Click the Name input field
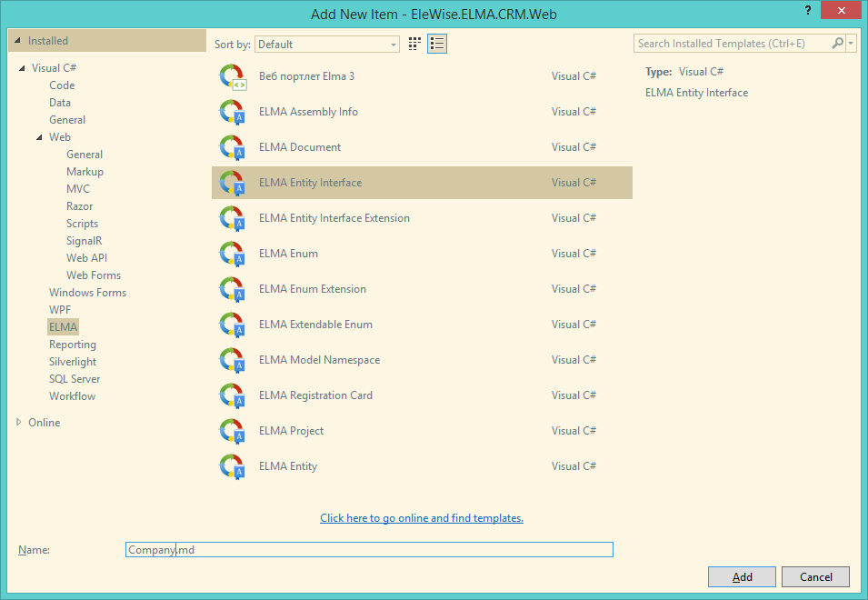 [369, 550]
